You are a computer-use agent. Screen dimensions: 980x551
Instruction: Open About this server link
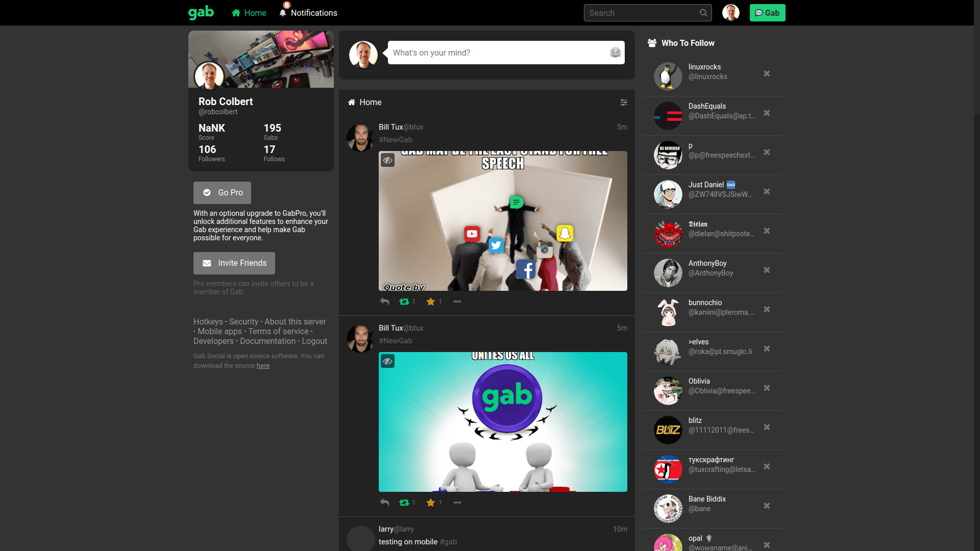(x=295, y=321)
